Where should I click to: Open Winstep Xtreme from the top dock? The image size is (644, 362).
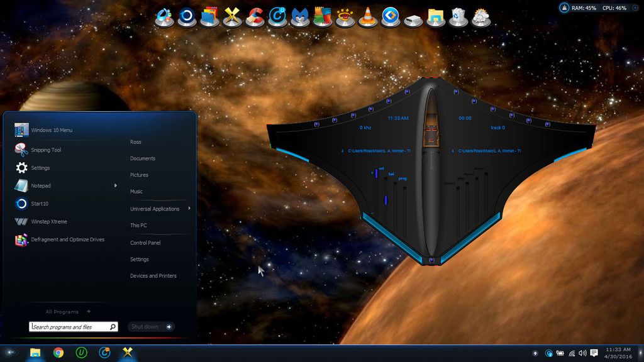click(x=231, y=17)
